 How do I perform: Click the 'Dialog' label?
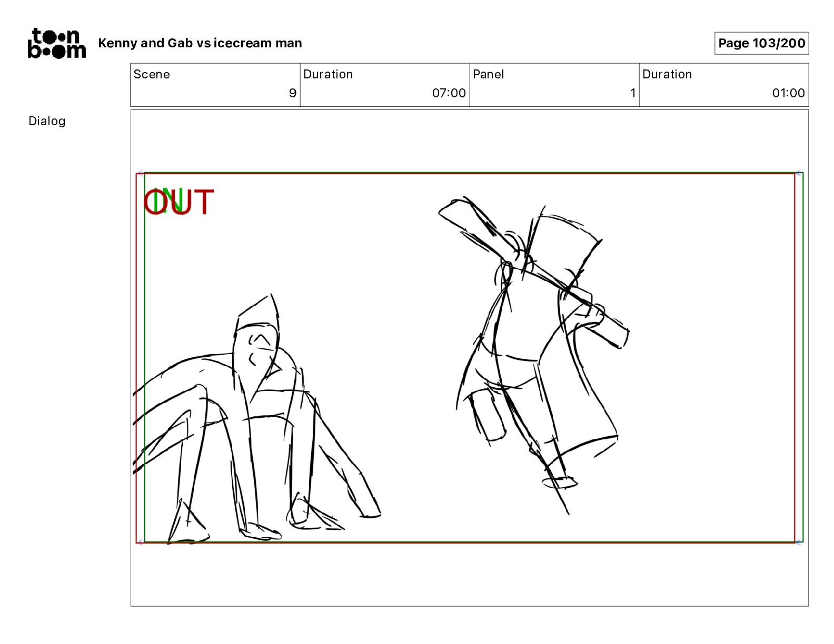click(47, 121)
